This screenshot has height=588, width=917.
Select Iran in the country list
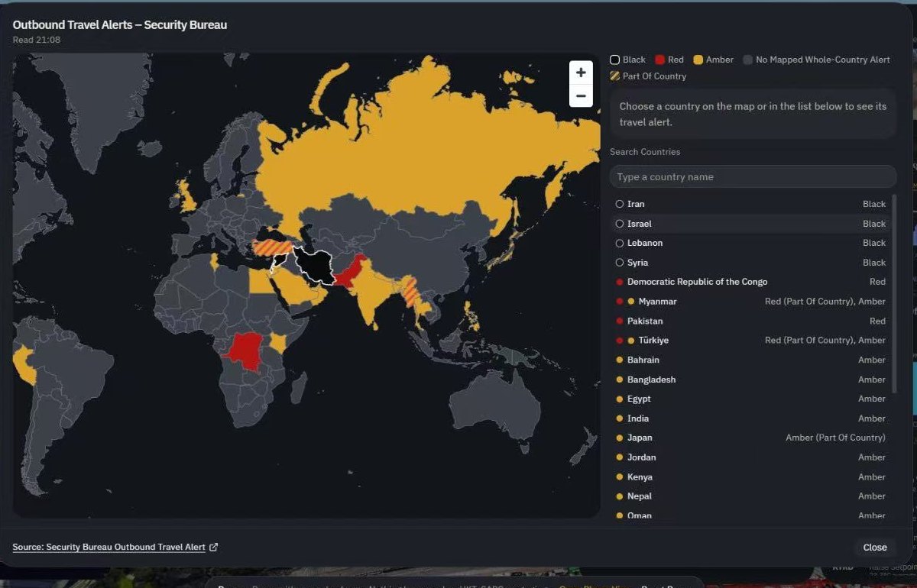tap(750, 204)
